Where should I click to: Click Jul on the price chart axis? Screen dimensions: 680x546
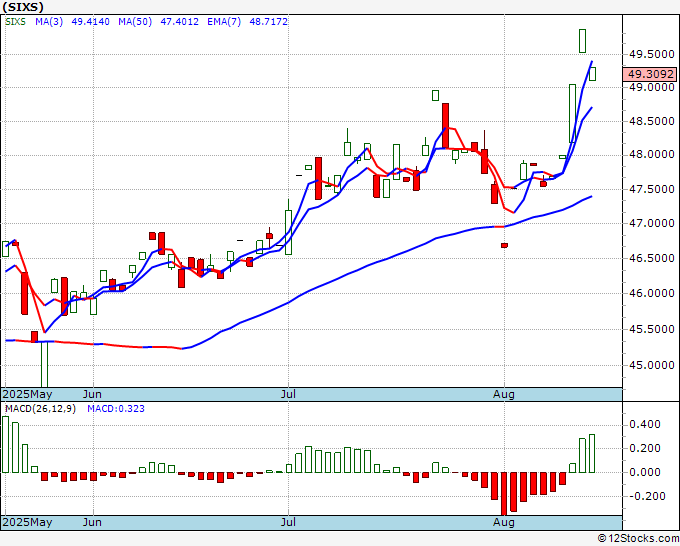coord(288,394)
